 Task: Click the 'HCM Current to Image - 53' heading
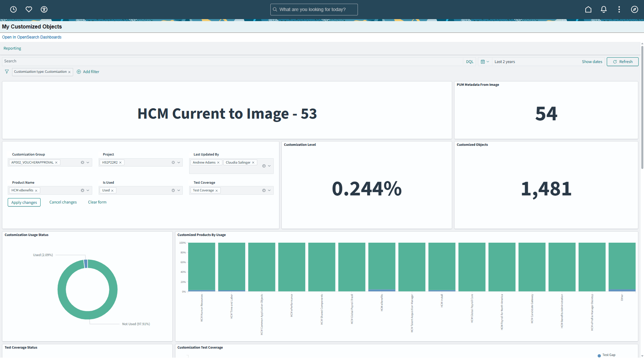227,114
